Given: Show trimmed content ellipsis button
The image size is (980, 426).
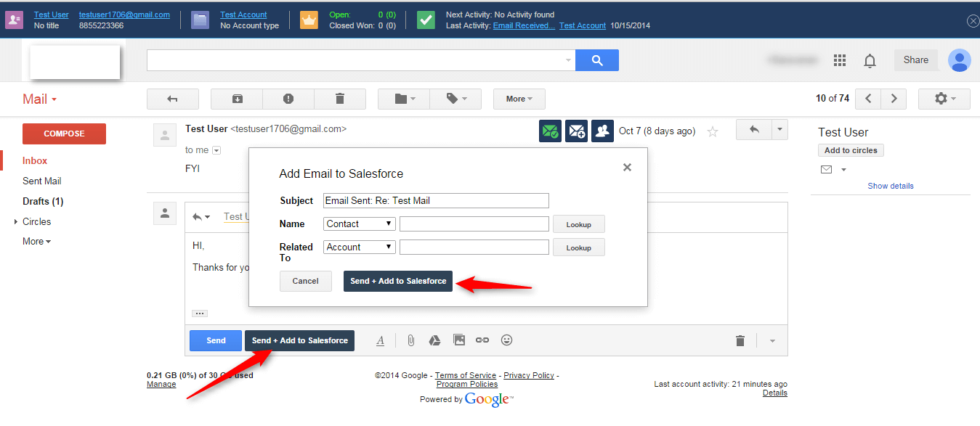Looking at the screenshot, I should click(200, 314).
